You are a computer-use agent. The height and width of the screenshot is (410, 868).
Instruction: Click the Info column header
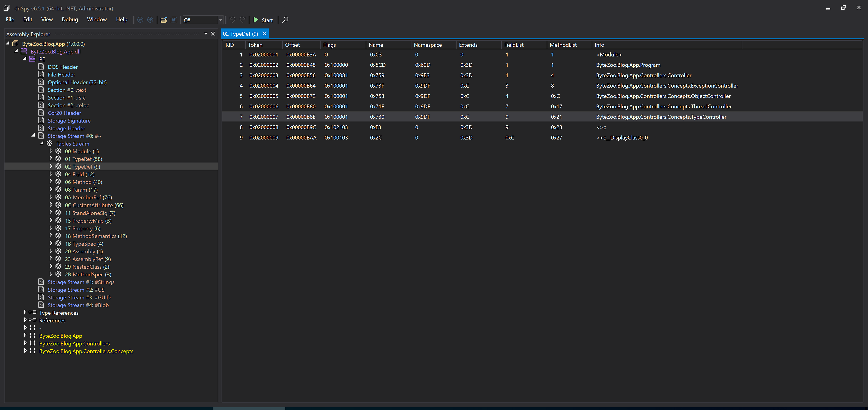(667, 45)
